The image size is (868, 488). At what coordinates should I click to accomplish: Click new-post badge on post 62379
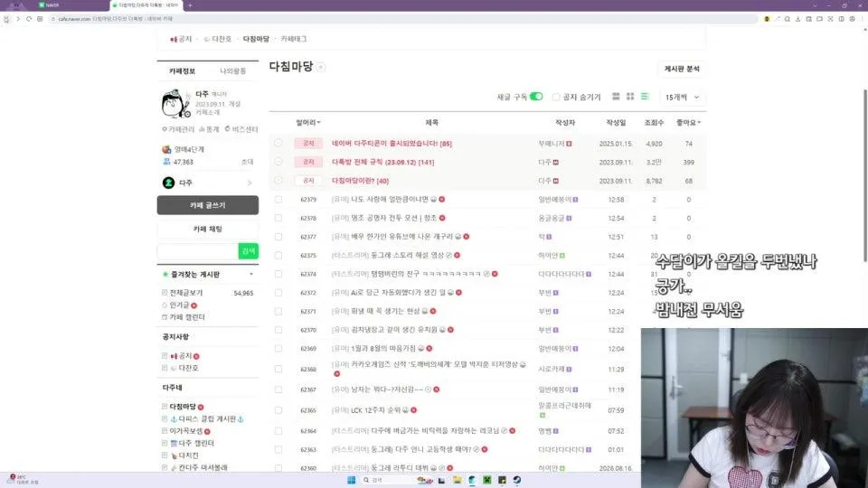coord(442,199)
